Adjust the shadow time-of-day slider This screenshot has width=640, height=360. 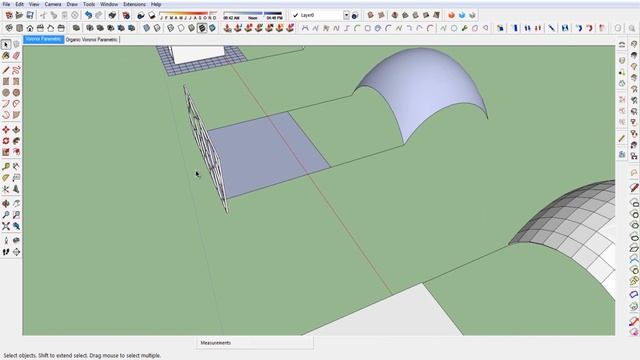tap(253, 16)
